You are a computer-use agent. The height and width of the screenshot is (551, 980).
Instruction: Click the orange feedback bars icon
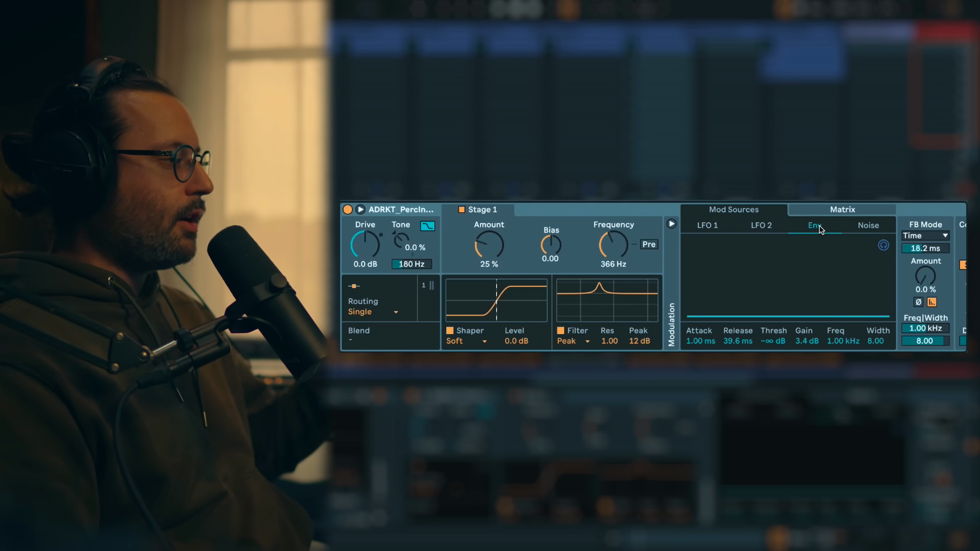[932, 302]
